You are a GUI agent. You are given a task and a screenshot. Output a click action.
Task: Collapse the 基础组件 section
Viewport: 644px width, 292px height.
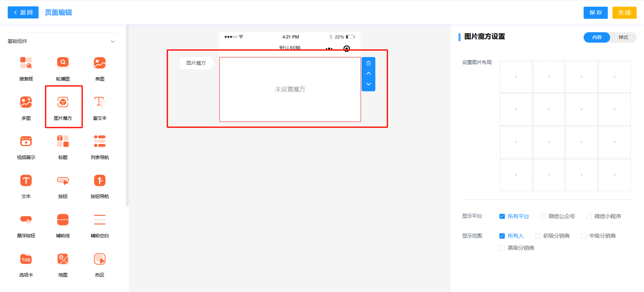pos(113,41)
